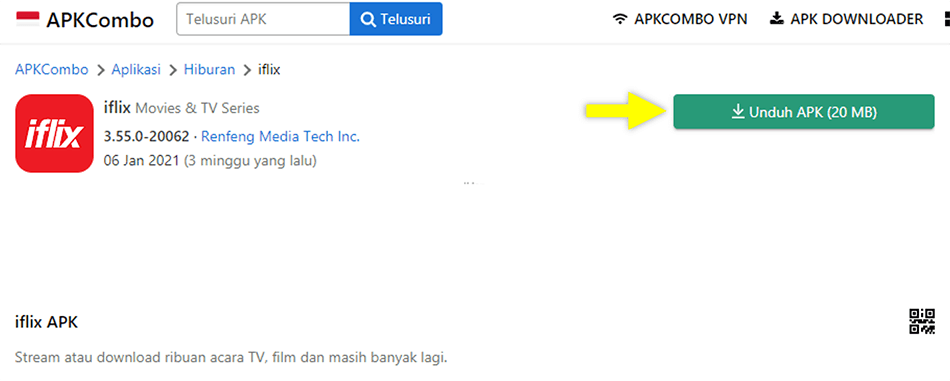Focus the Telusuri APK search field

(x=263, y=19)
